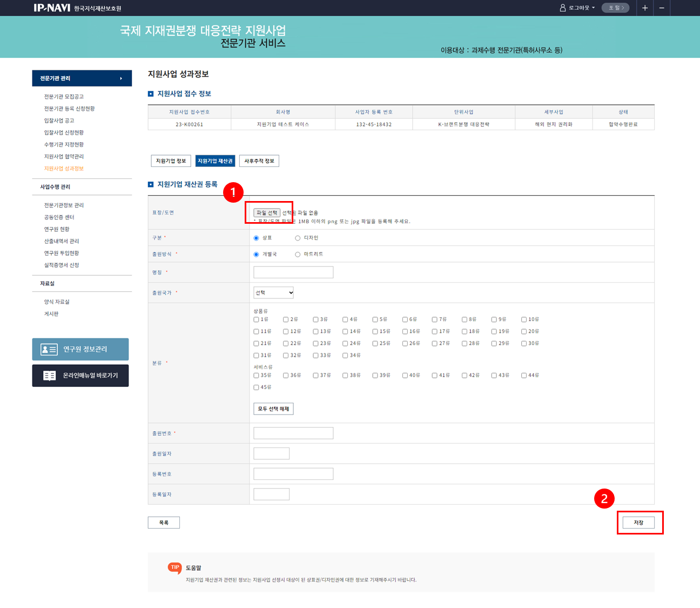Viewport: 700px width, 608px height.
Task: Click the 저장 save button
Action: point(638,523)
